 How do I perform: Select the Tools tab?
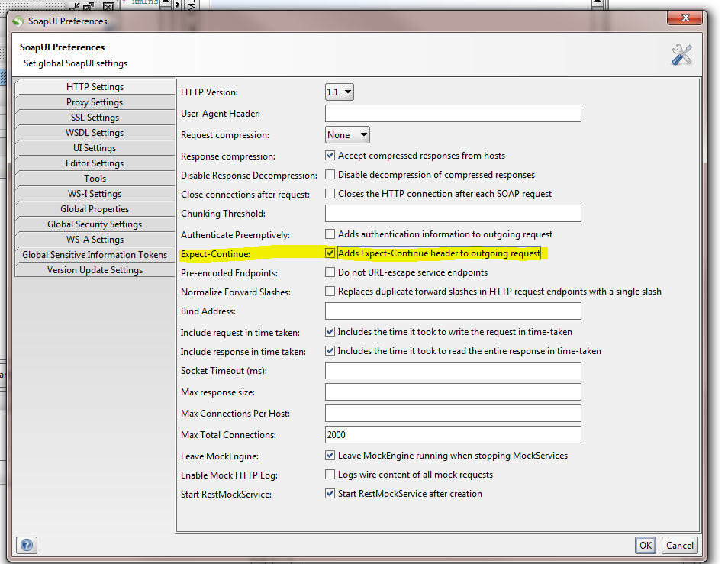[x=95, y=179]
